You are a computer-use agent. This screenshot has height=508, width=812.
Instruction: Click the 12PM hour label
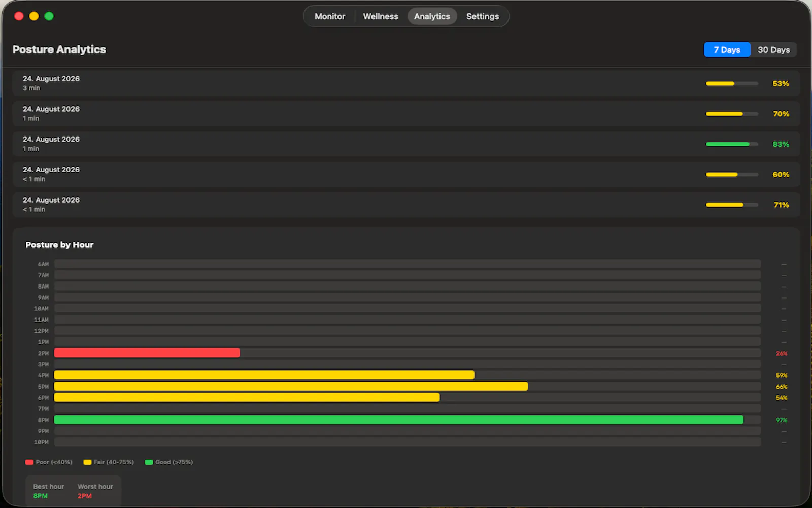pyautogui.click(x=41, y=331)
